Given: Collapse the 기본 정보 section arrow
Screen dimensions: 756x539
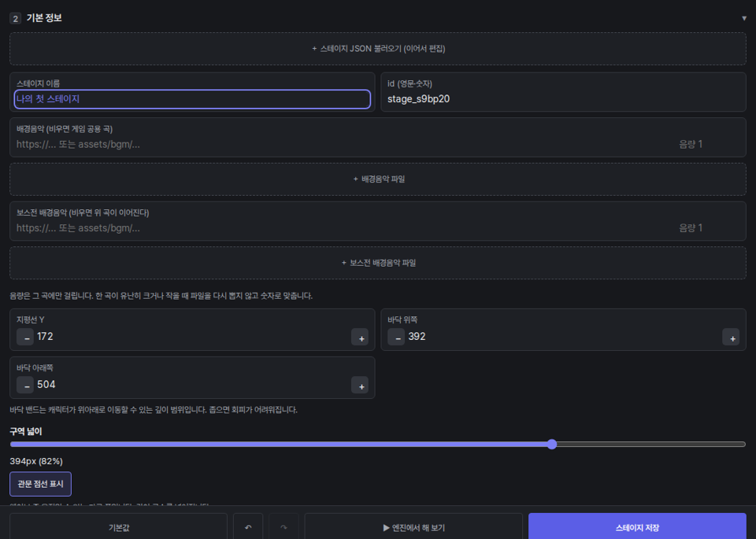Looking at the screenshot, I should 744,18.
